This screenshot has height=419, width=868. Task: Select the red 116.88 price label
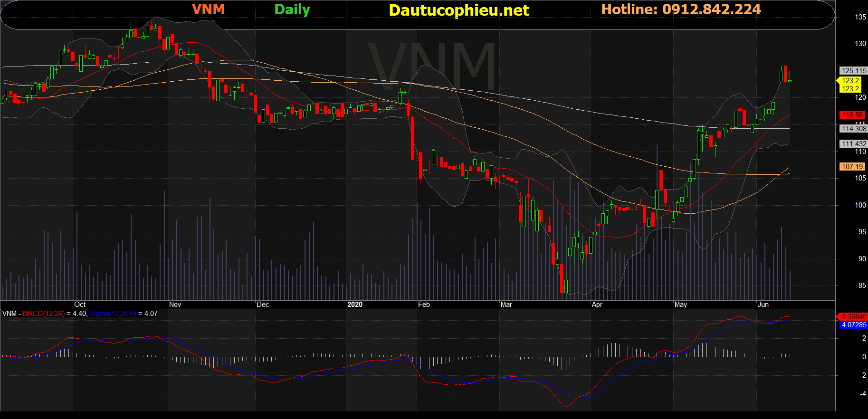[x=852, y=115]
